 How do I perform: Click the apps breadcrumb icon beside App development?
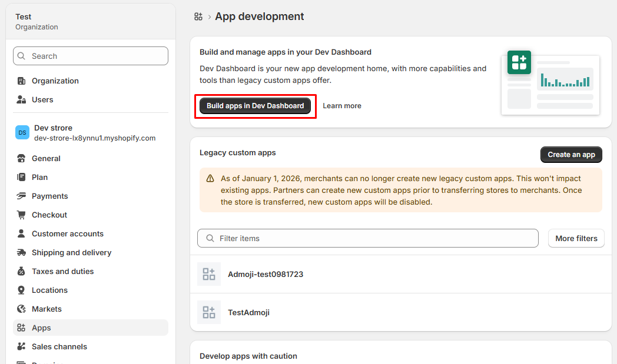[198, 16]
